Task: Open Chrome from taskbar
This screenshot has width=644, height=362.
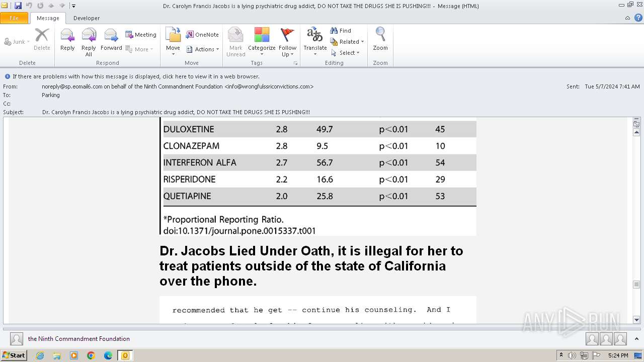Action: [91, 355]
